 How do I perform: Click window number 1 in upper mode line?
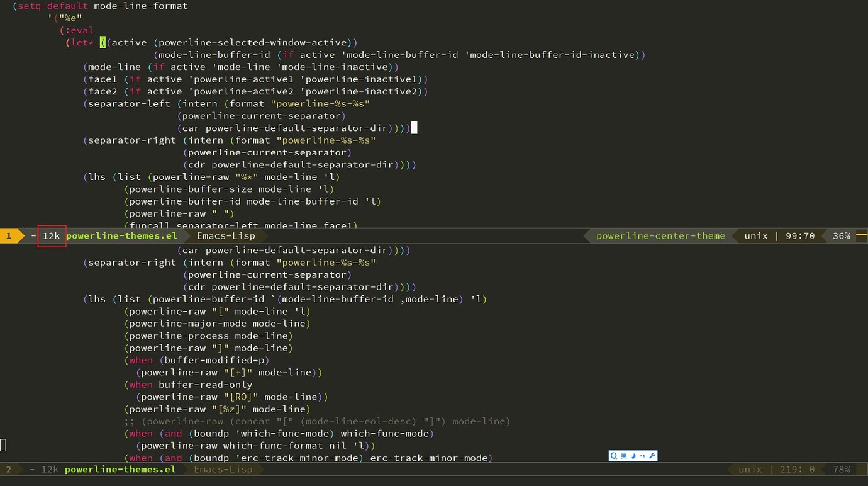pos(8,235)
